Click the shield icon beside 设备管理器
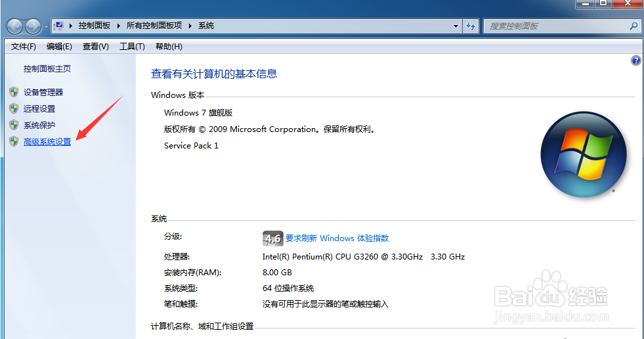The width and height of the screenshot is (644, 339). 14,91
